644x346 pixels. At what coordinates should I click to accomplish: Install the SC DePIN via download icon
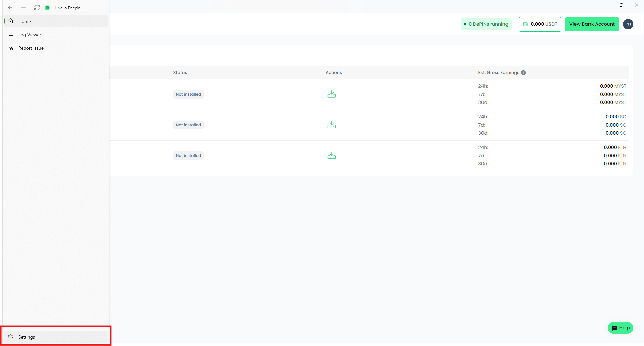click(332, 125)
